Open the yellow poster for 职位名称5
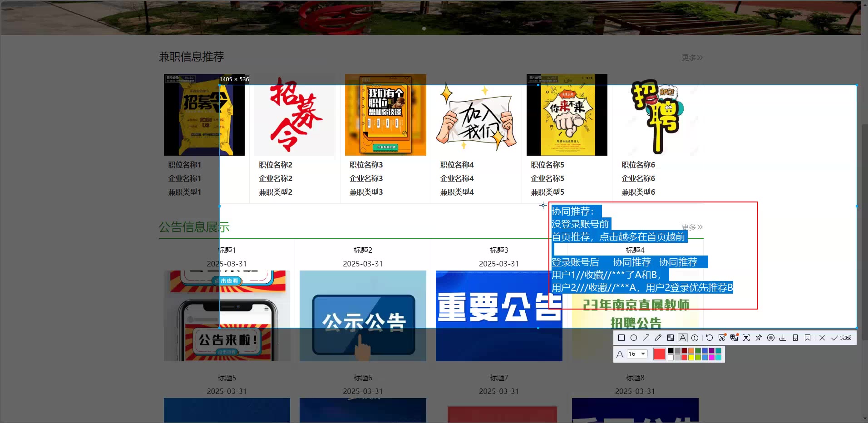 (567, 115)
